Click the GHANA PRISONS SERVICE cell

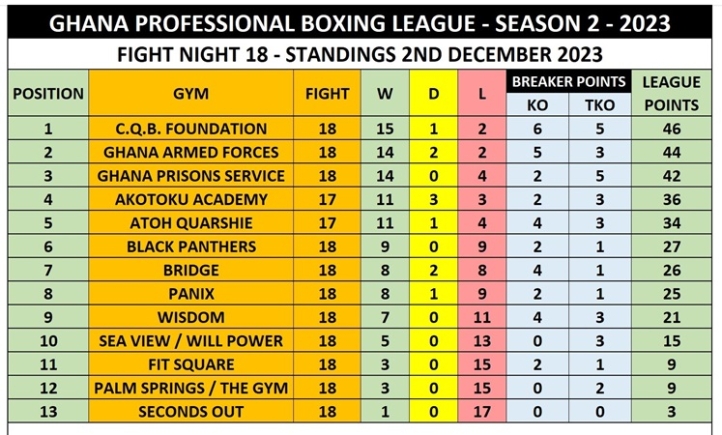(x=190, y=176)
